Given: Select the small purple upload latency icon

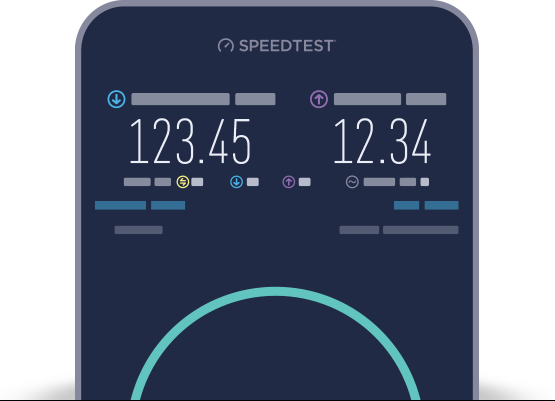Looking at the screenshot, I should [x=288, y=182].
